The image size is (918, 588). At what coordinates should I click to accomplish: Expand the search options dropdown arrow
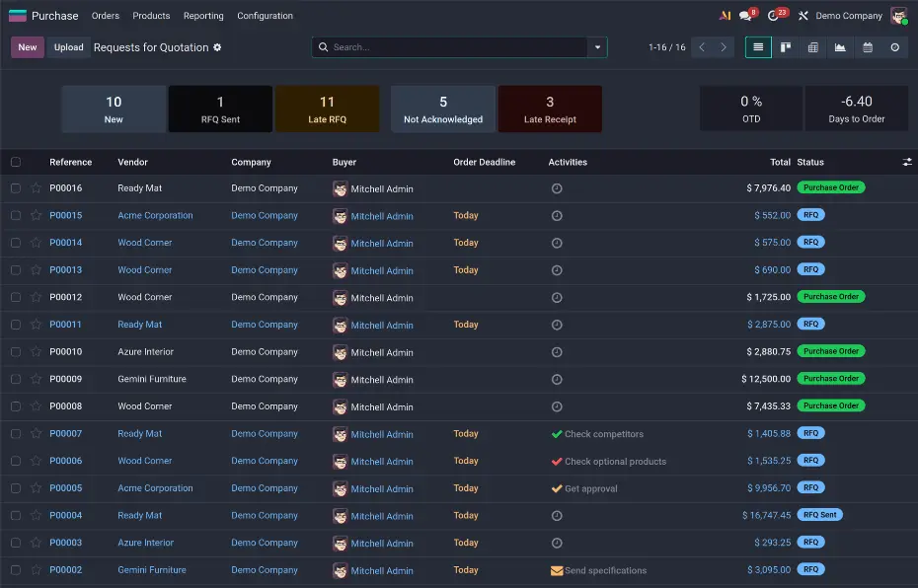[596, 47]
